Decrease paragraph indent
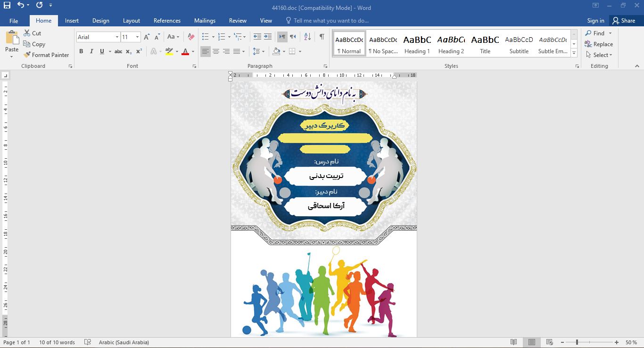 [x=257, y=37]
